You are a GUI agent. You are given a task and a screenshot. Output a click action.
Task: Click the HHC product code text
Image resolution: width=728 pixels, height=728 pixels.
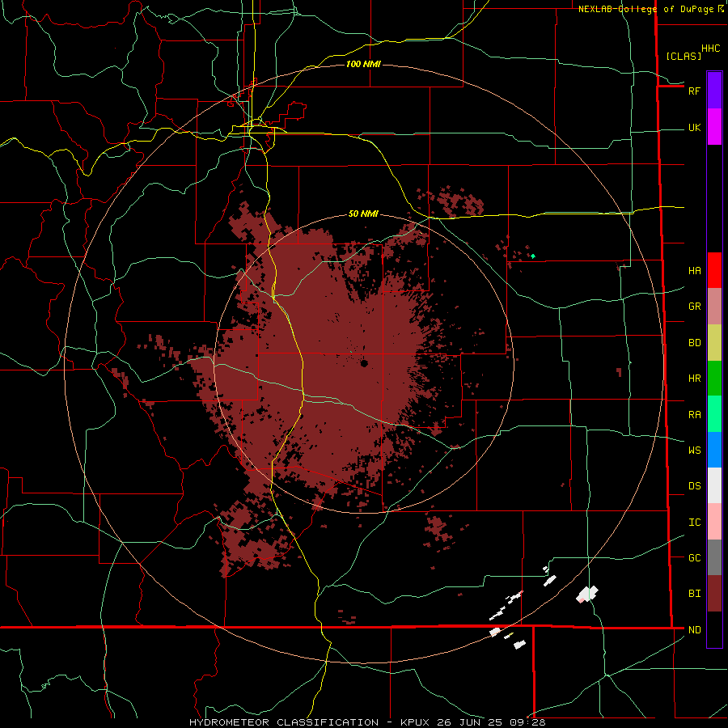[711, 49]
